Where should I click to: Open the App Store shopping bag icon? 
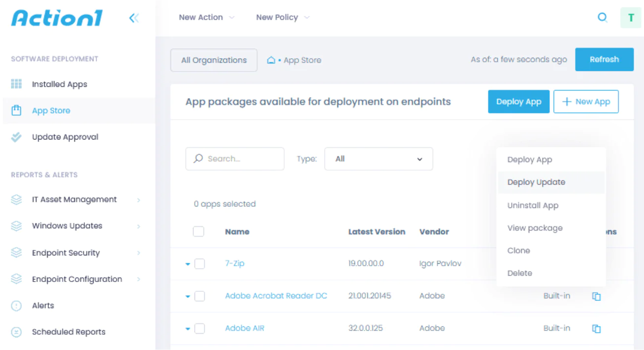pos(16,110)
